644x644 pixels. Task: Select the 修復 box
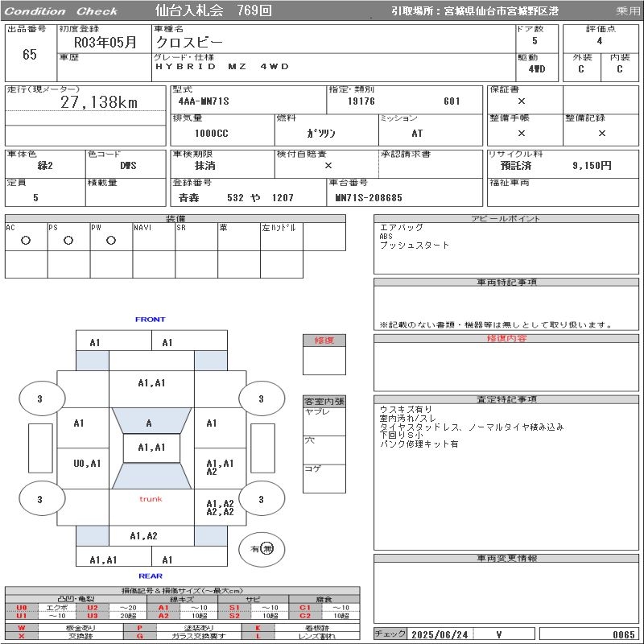324,354
